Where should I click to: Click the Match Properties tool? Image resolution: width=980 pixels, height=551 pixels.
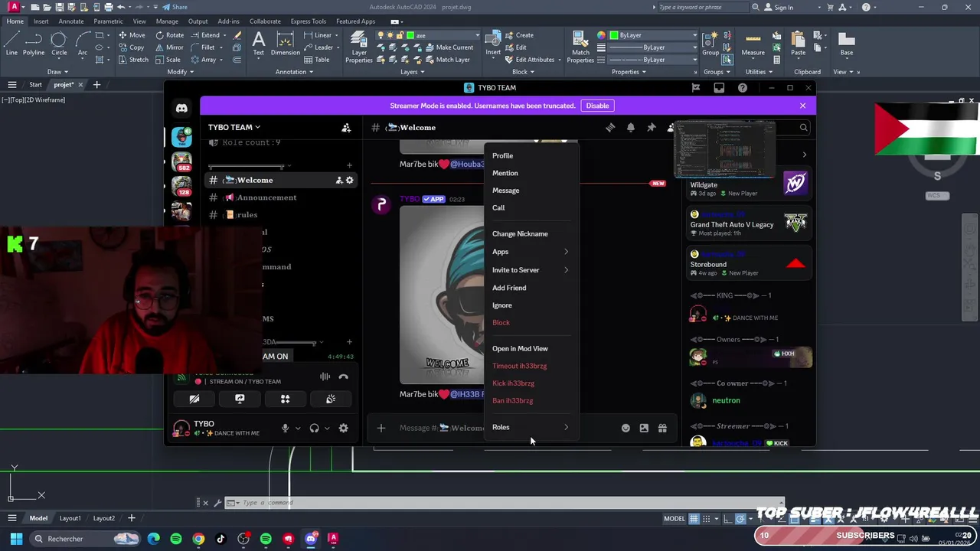click(580, 47)
